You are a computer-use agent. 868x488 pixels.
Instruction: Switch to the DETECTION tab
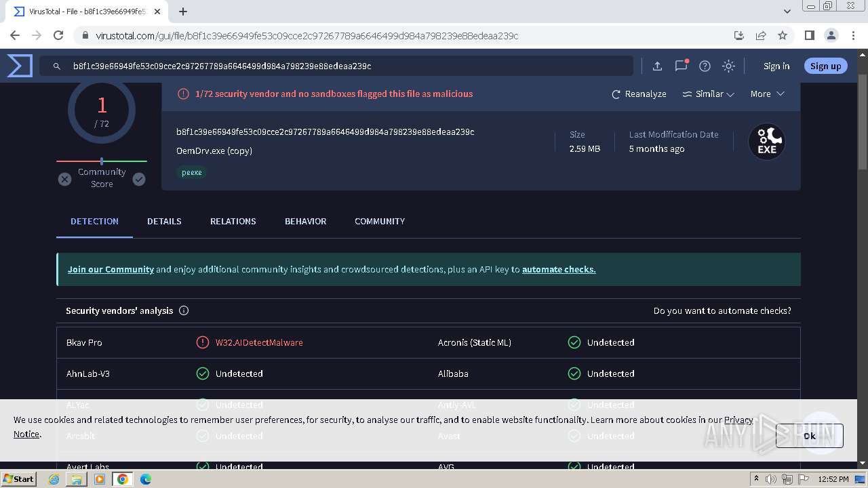click(94, 222)
